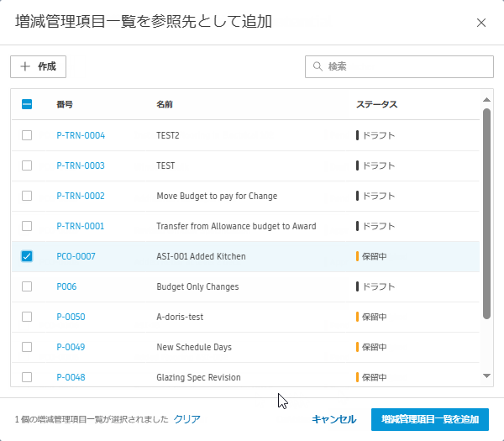Close the dialog with the X icon
This screenshot has height=441, width=504.
[x=480, y=23]
